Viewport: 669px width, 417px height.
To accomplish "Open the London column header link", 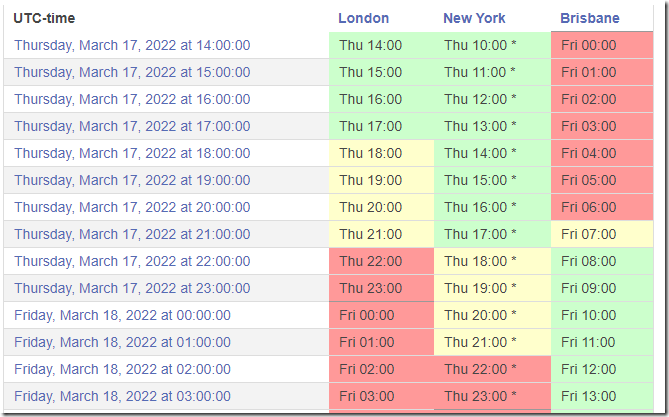I will pyautogui.click(x=364, y=18).
